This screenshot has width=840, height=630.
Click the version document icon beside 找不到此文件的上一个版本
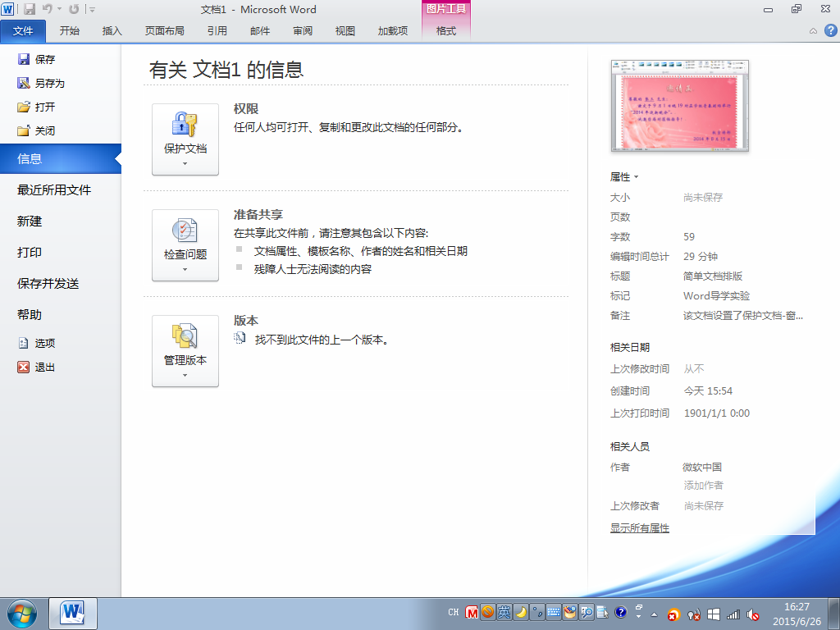tap(240, 338)
